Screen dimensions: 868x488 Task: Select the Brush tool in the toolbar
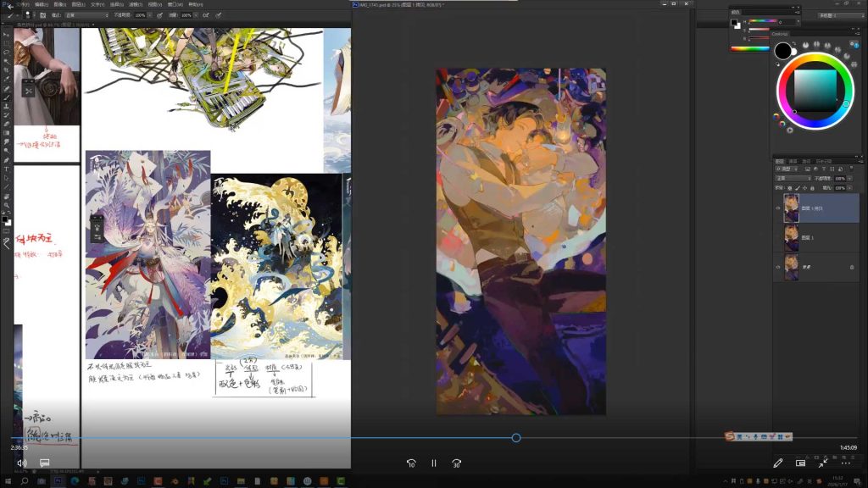(7, 97)
